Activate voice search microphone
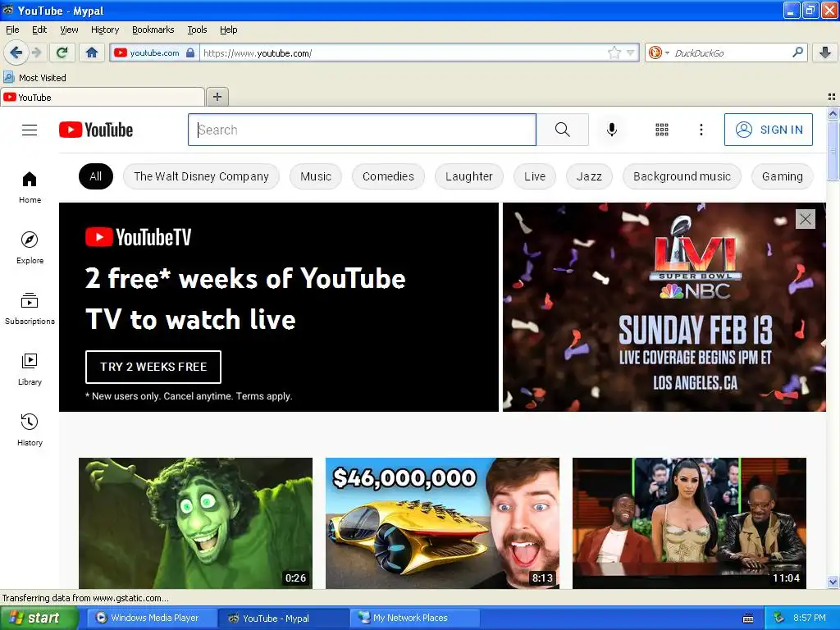Viewport: 840px width, 630px height. (x=612, y=130)
